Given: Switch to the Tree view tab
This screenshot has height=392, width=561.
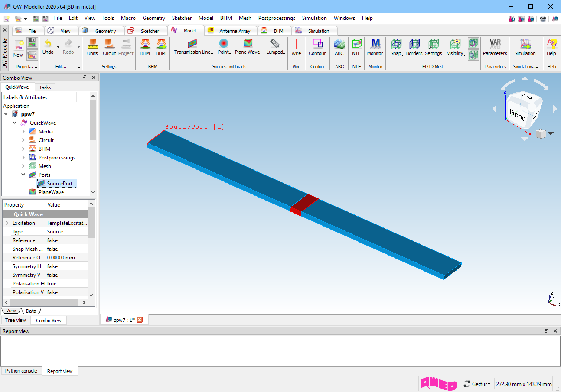Looking at the screenshot, I should 16,320.
